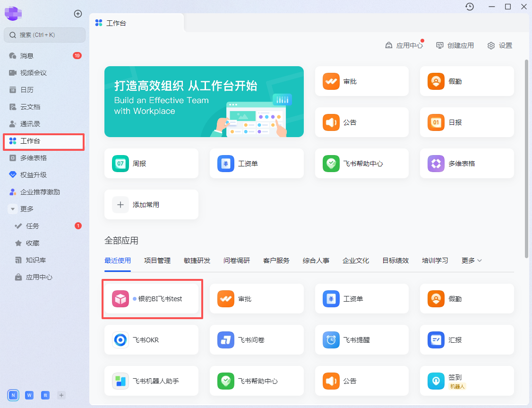532x408 pixels.
Task: Select the 综合人事 category tab
Action: (316, 260)
